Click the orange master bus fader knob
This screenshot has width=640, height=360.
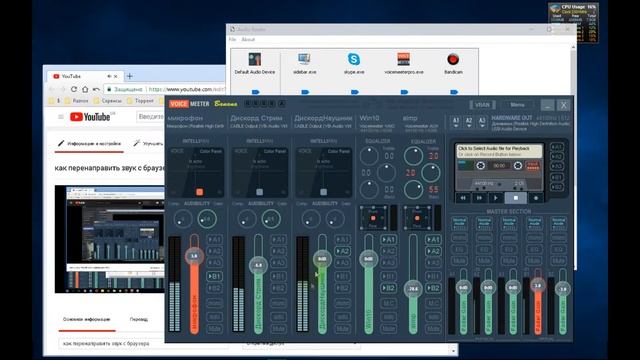pyautogui.click(x=538, y=285)
